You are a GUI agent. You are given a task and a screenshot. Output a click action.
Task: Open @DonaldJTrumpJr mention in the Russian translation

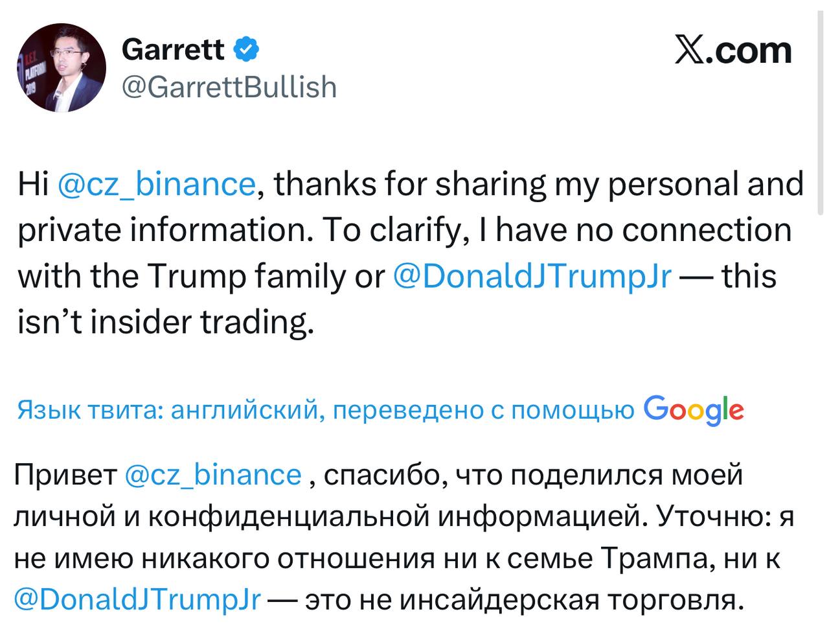point(137,599)
